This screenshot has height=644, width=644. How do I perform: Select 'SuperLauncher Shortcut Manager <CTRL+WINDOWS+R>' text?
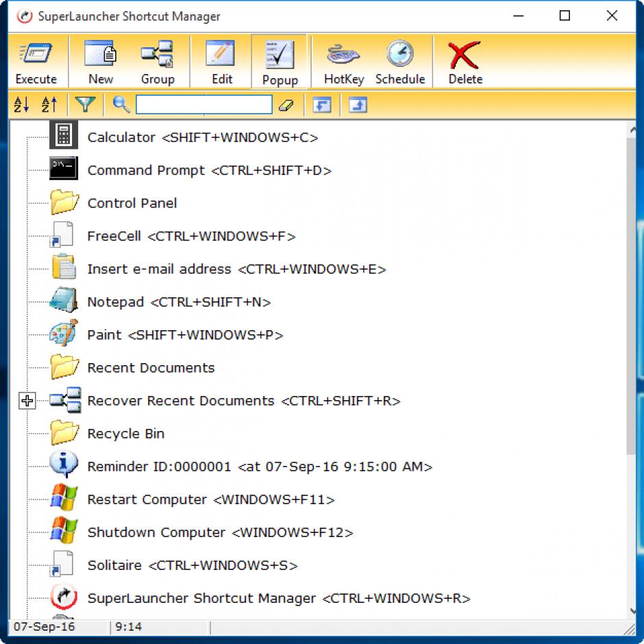[279, 598]
